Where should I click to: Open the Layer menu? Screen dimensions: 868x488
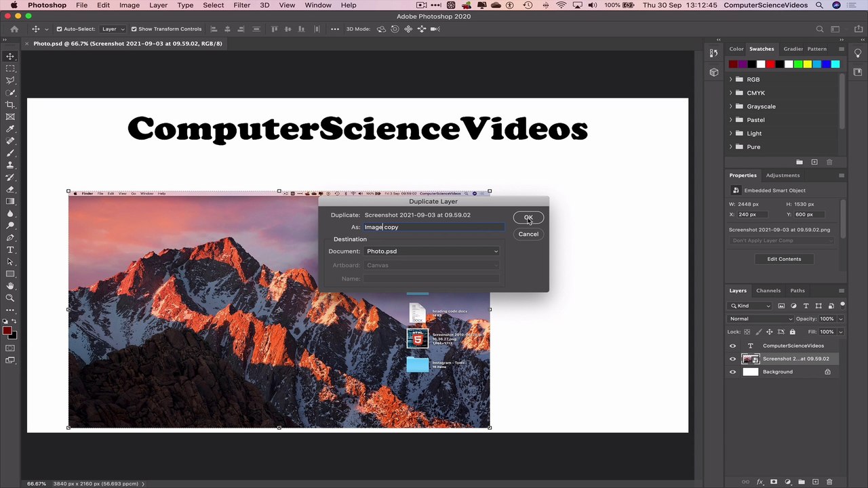pos(158,5)
